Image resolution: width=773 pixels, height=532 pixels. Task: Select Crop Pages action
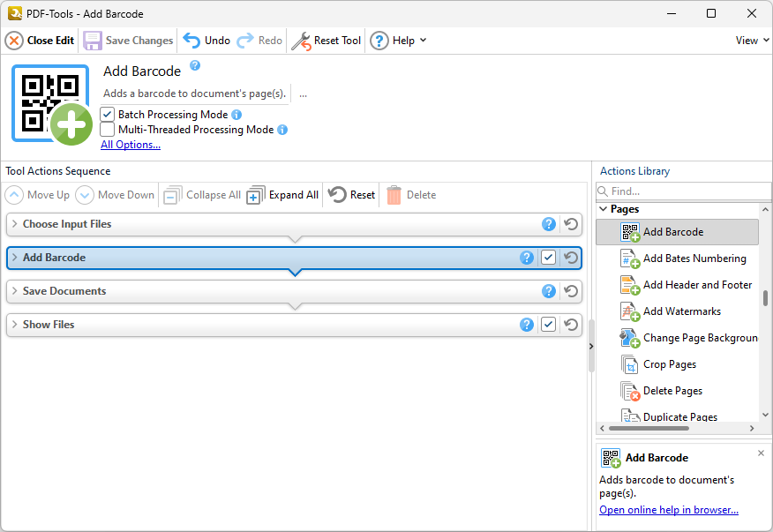(x=678, y=364)
